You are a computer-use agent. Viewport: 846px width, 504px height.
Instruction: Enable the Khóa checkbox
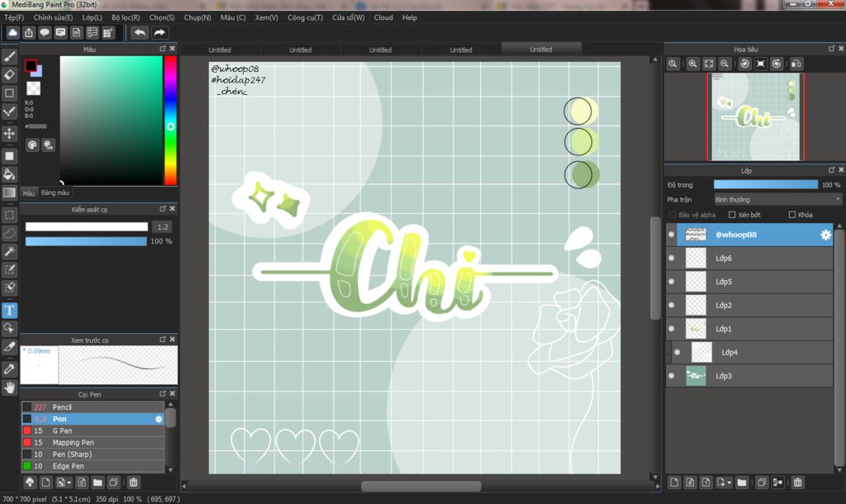(792, 215)
